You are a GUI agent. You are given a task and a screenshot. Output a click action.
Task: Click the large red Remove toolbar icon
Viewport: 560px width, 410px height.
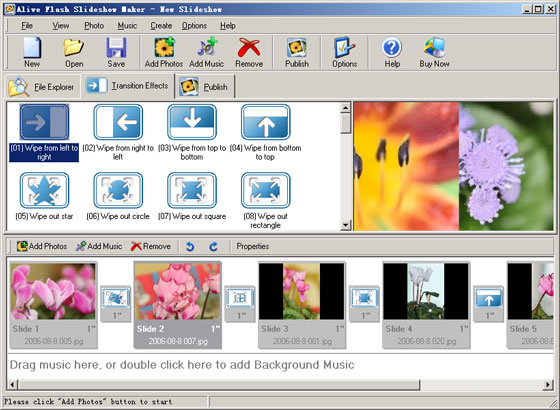click(249, 52)
